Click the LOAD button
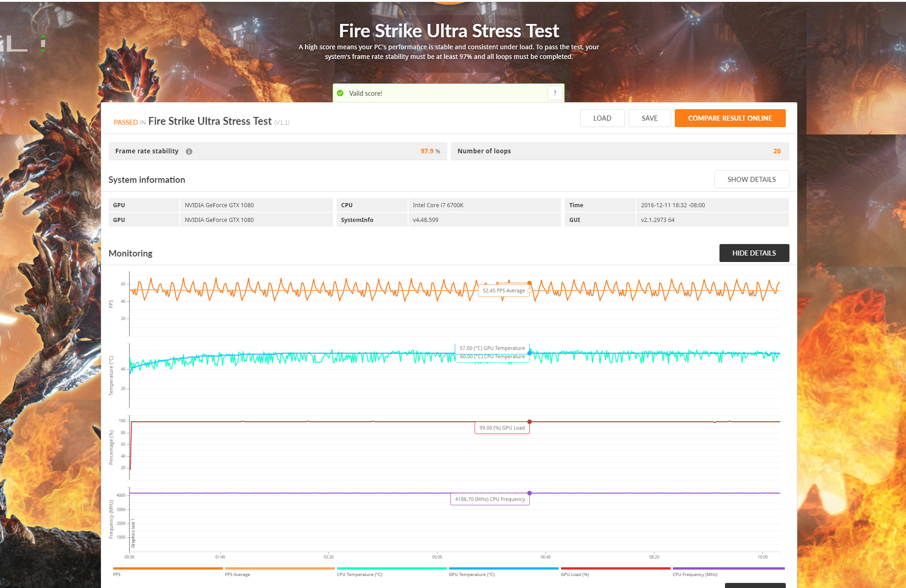Viewport: 906px width, 588px height. [x=602, y=118]
